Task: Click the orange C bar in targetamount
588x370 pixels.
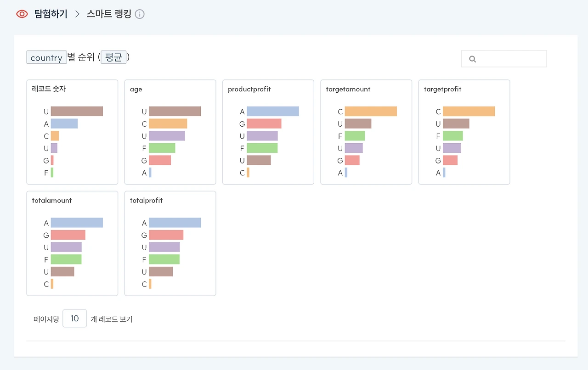Action: 371,112
